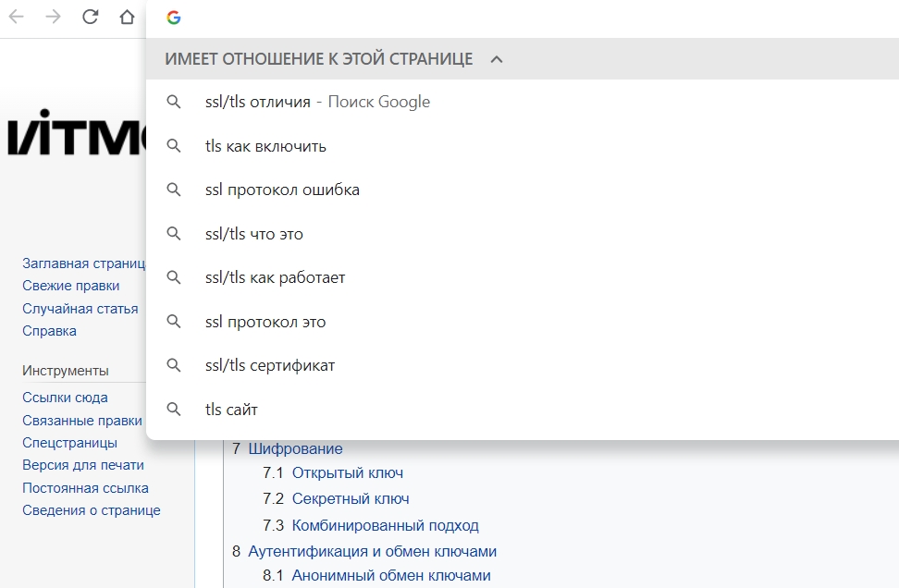Screen dimensions: 899x588
Task: Click search icon beside 'ssl/tls отличия'
Action: pos(173,102)
